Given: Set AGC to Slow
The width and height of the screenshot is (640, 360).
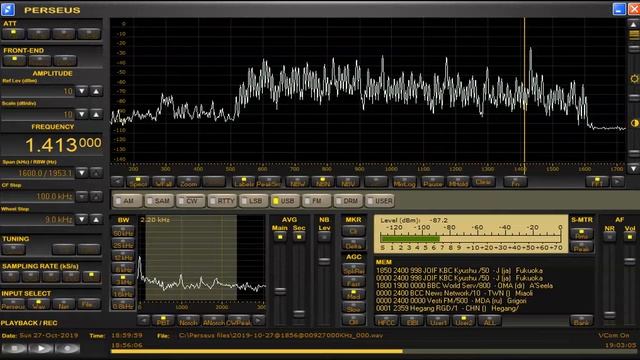Looking at the screenshot, I should tap(353, 307).
